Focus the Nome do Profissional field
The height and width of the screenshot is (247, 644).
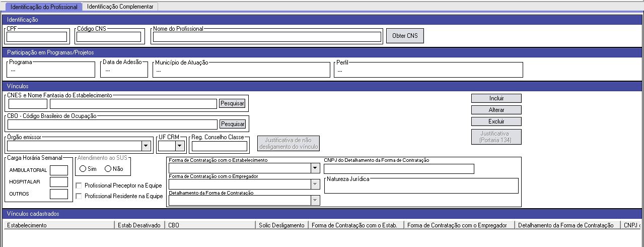[x=267, y=37]
